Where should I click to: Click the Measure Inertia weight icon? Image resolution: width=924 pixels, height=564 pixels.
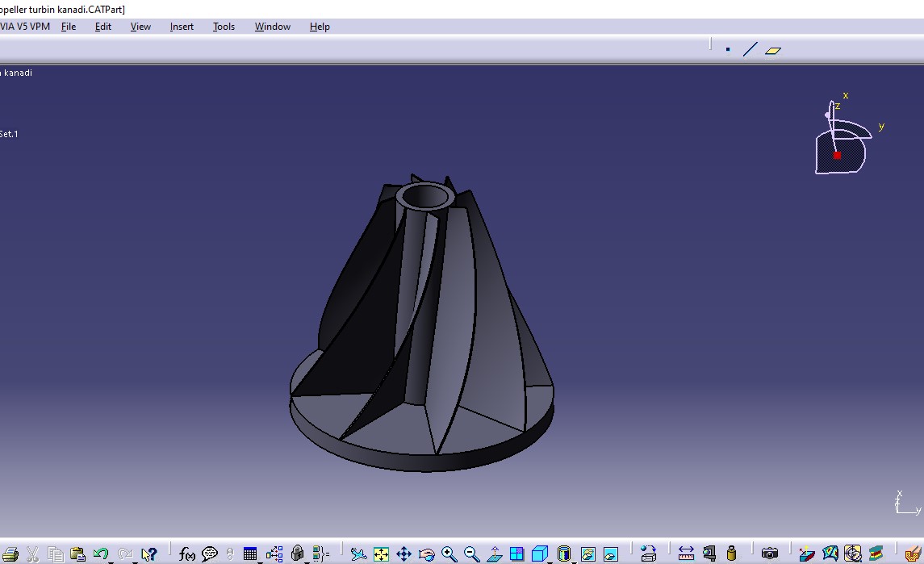pyautogui.click(x=731, y=554)
